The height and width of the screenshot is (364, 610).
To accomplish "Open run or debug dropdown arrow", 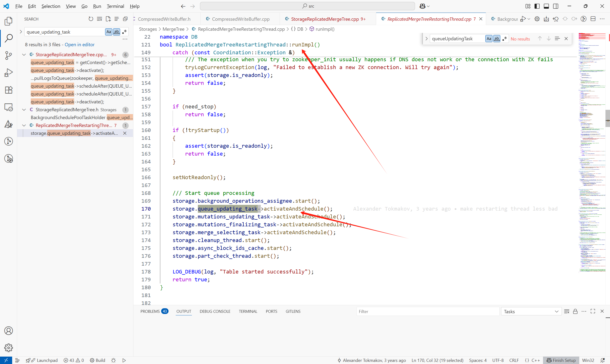I will point(529,19).
